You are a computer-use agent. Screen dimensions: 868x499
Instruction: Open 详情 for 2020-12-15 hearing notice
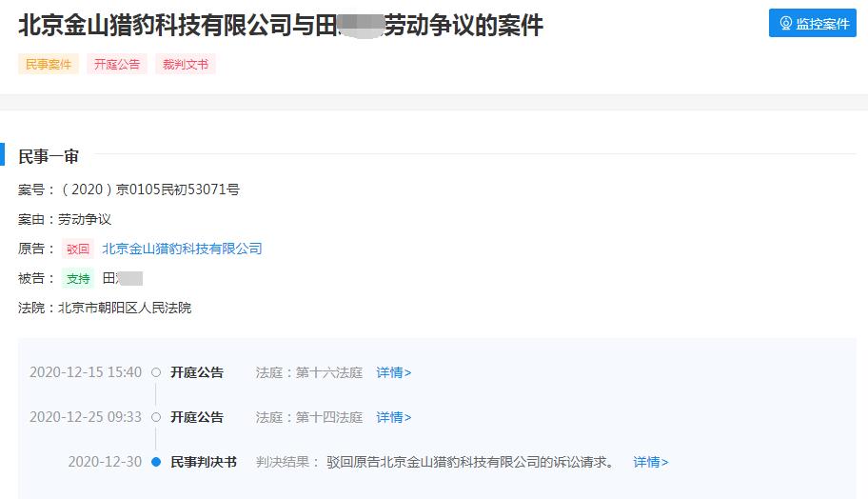pos(394,372)
